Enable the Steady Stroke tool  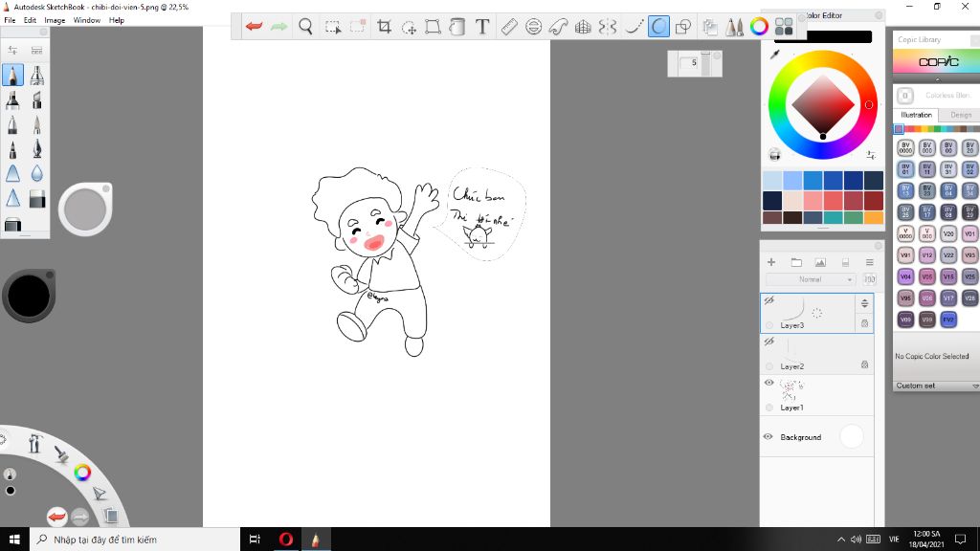(x=634, y=26)
